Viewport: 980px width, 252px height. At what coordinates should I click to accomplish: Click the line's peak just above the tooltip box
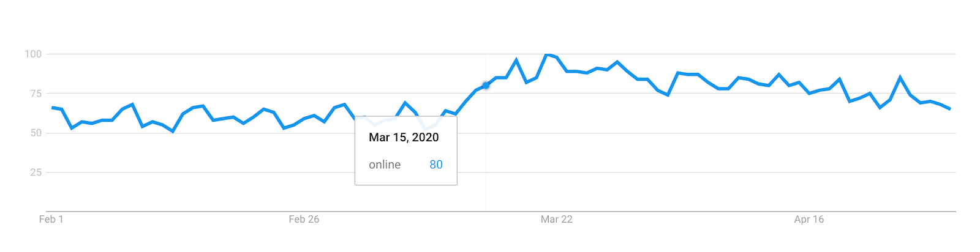405,103
